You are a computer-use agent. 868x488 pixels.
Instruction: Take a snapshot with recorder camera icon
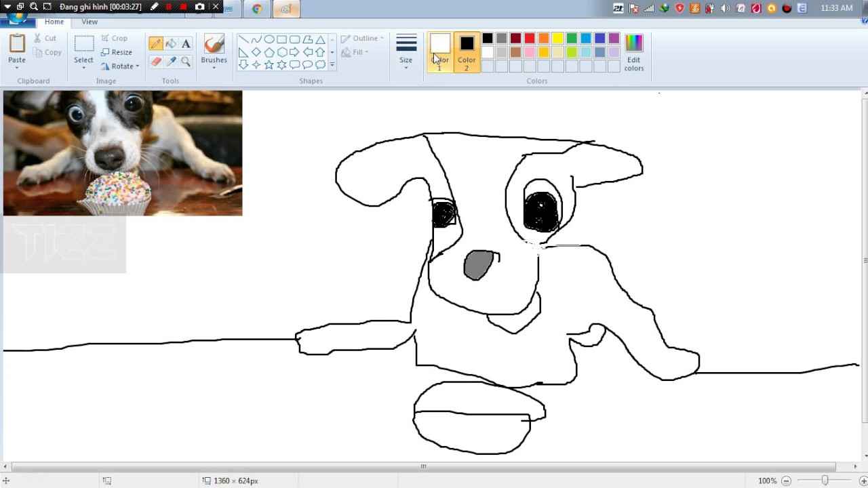(199, 7)
